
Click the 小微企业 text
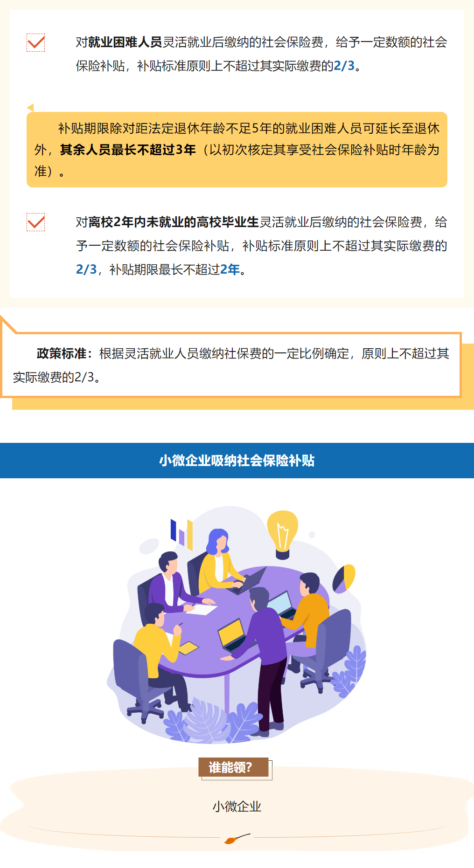[x=237, y=806]
